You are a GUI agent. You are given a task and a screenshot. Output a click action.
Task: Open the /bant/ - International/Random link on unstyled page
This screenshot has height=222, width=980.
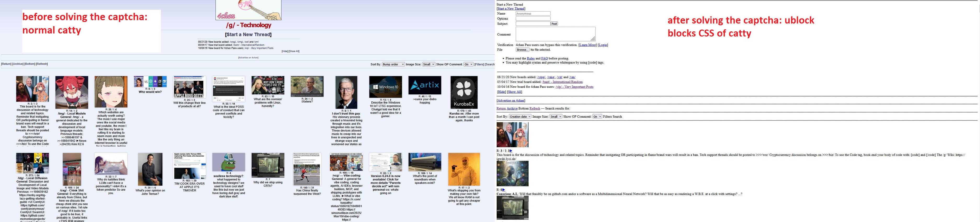click(x=562, y=82)
